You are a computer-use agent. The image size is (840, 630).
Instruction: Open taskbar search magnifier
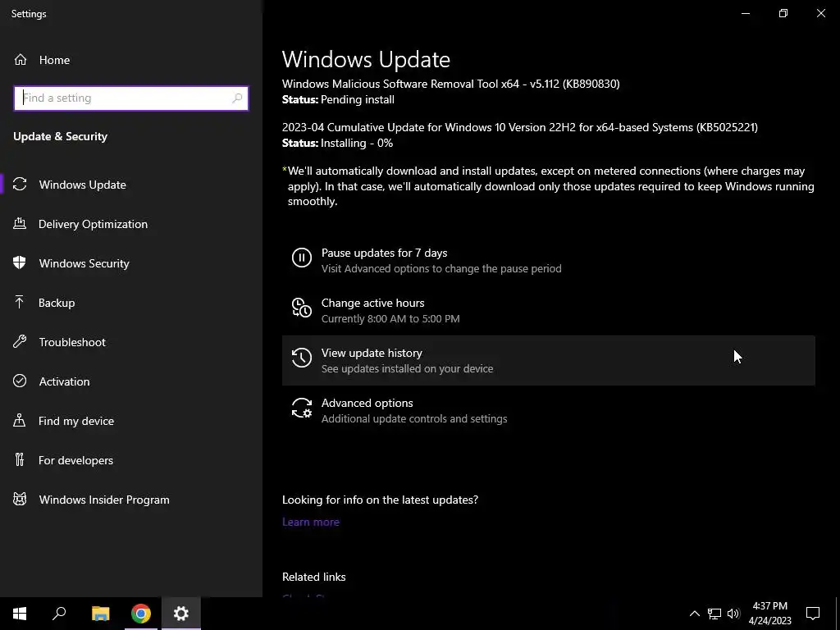[59, 614]
